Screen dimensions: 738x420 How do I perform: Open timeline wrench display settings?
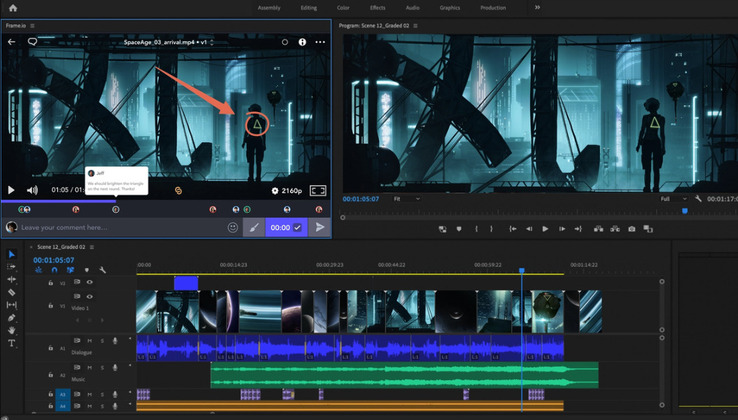coord(102,270)
